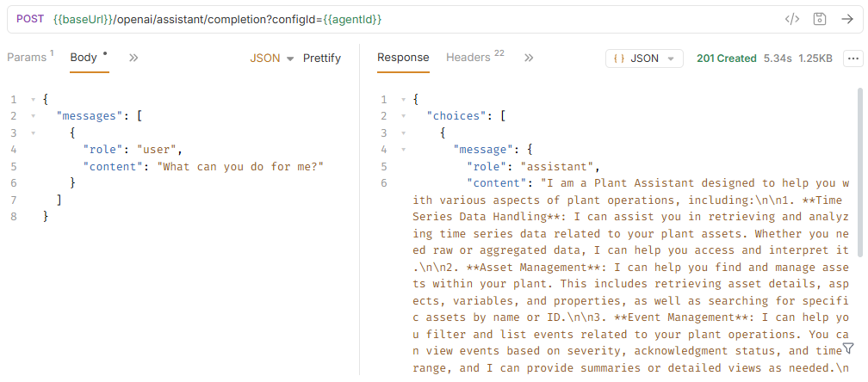Select the Body tab

coord(90,58)
